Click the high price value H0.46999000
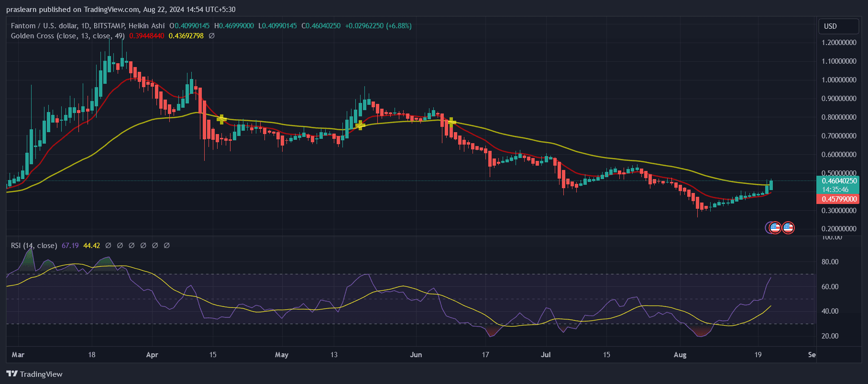 234,26
